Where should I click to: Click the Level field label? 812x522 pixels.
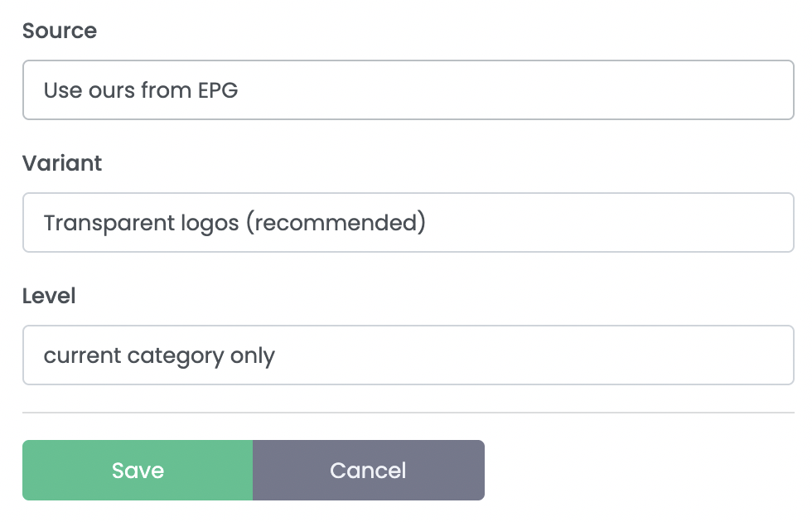coord(49,296)
